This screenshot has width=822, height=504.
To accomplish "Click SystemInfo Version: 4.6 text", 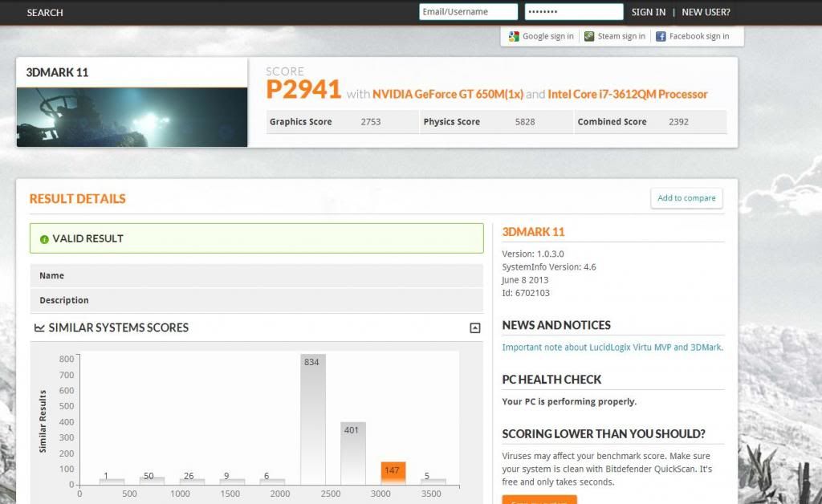I will (x=549, y=267).
